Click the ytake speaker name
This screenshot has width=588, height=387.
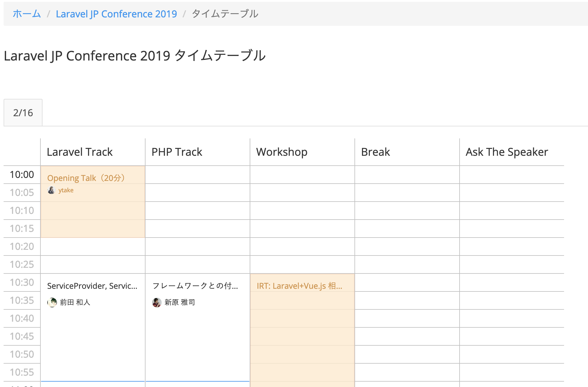66,190
